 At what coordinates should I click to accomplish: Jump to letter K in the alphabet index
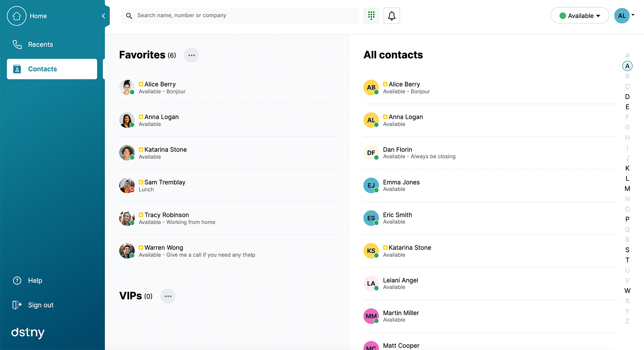(627, 168)
